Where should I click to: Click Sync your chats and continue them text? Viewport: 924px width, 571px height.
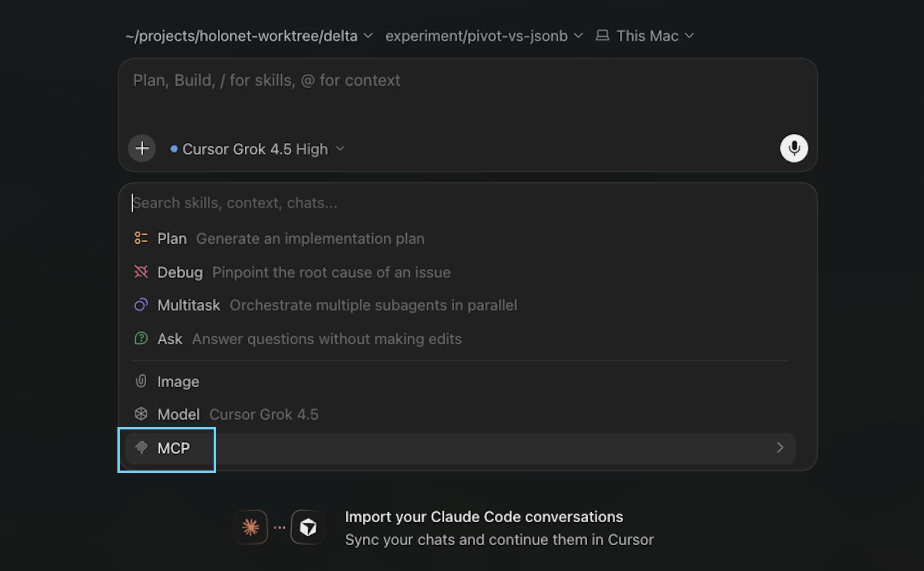pyautogui.click(x=499, y=540)
